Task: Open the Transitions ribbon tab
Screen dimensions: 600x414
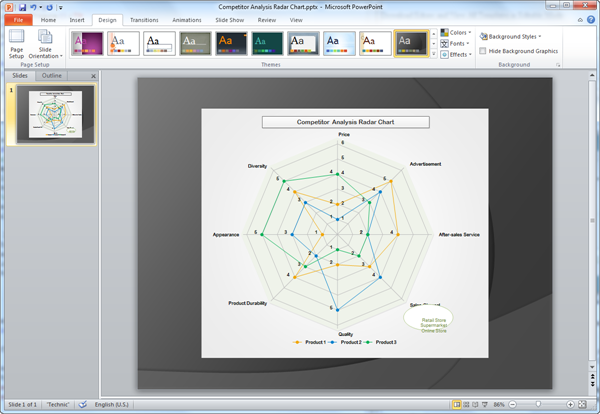Action: tap(144, 20)
